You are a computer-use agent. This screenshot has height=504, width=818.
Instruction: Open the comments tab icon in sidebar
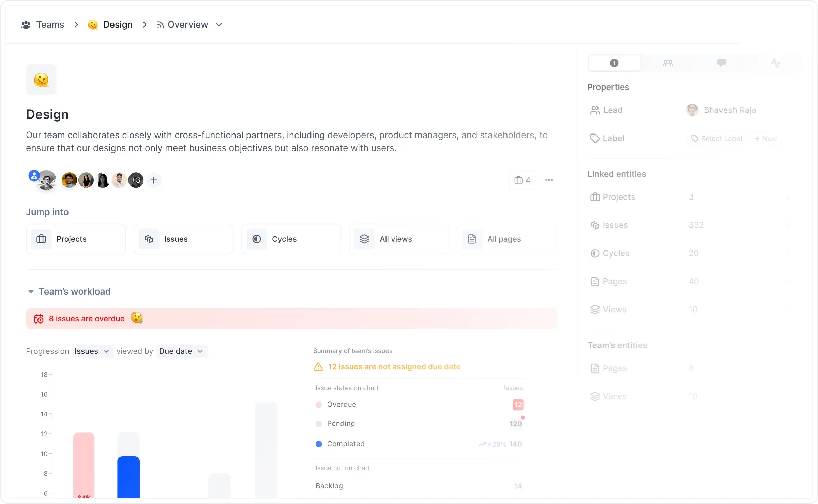click(721, 63)
